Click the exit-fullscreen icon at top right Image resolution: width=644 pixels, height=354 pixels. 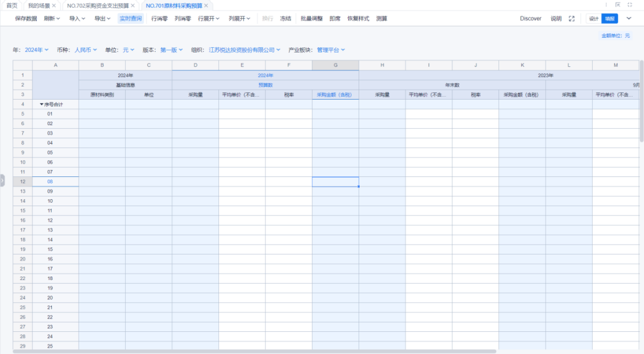pos(629,5)
